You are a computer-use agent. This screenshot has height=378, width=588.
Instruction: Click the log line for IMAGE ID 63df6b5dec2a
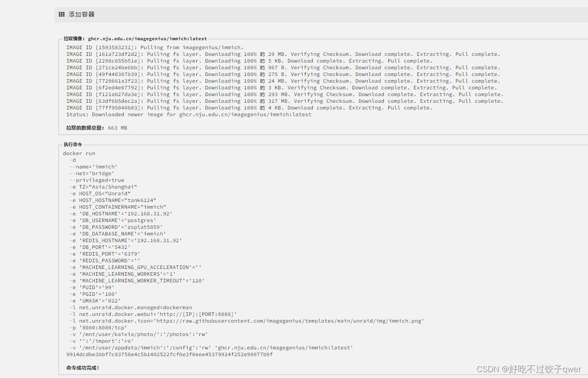(285, 101)
